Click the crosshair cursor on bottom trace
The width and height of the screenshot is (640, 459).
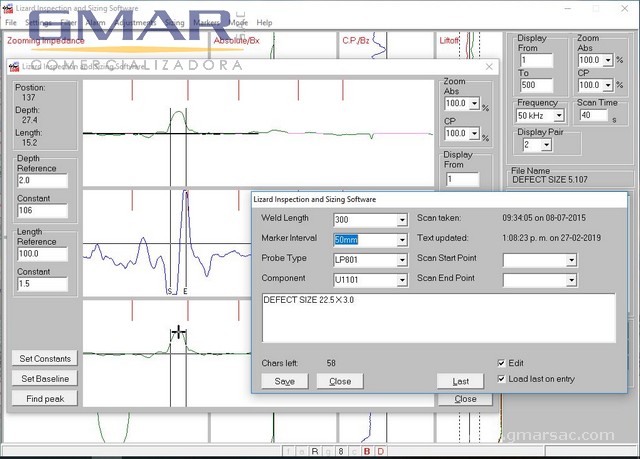pyautogui.click(x=178, y=332)
